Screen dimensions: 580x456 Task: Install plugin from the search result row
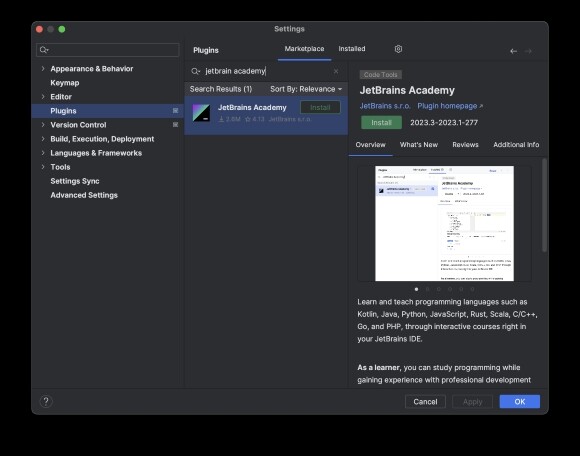(320, 108)
